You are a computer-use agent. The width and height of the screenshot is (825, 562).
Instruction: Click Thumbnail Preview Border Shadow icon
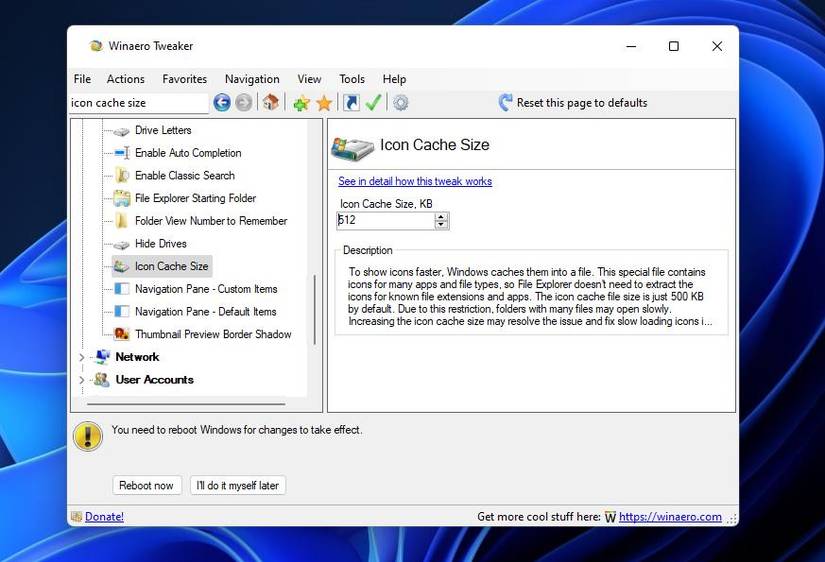(x=122, y=334)
